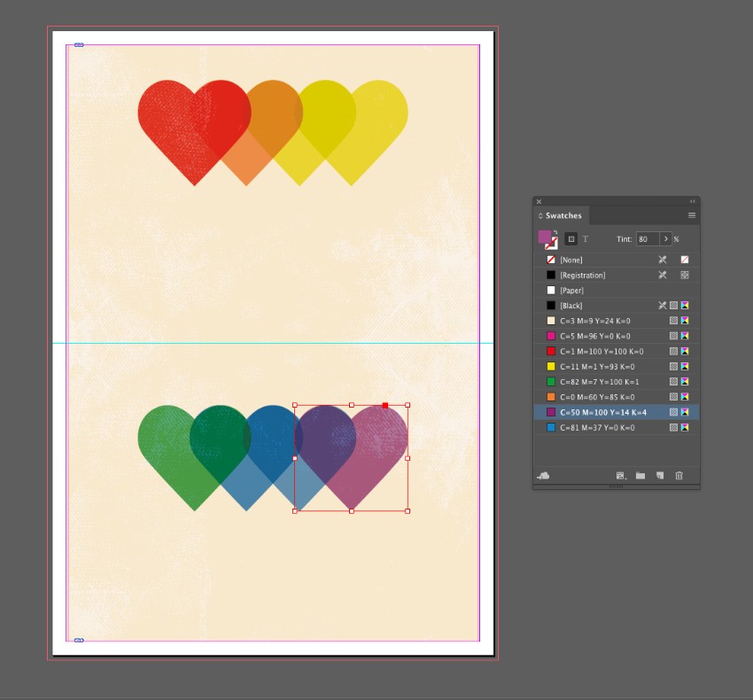Image resolution: width=753 pixels, height=700 pixels.
Task: Select the Formatting affects container icon
Action: coord(571,238)
